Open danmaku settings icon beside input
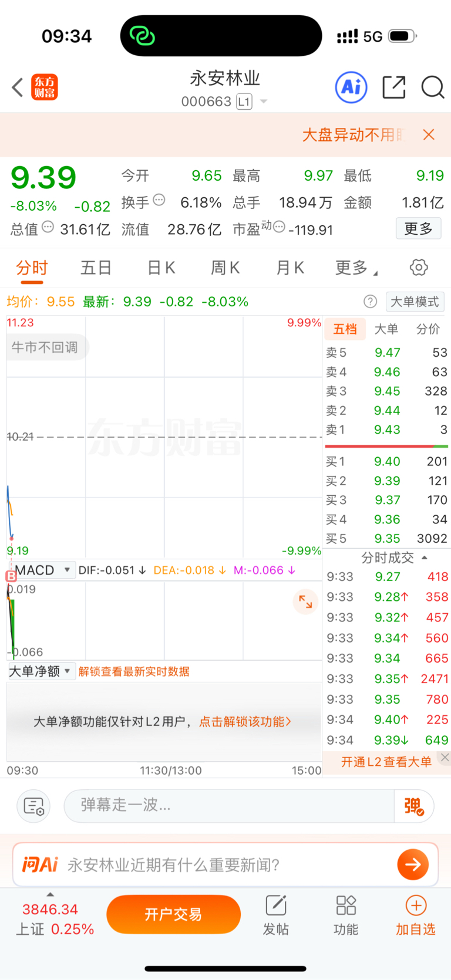 33,806
